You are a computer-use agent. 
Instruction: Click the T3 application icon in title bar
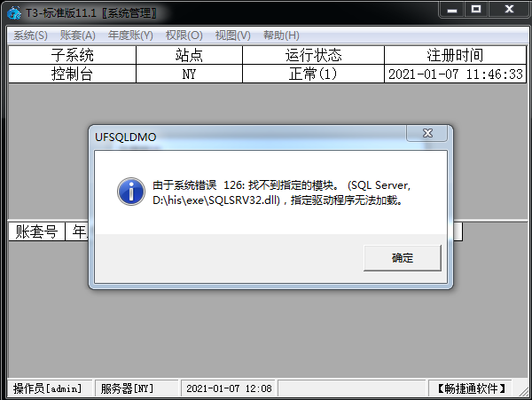(x=14, y=13)
